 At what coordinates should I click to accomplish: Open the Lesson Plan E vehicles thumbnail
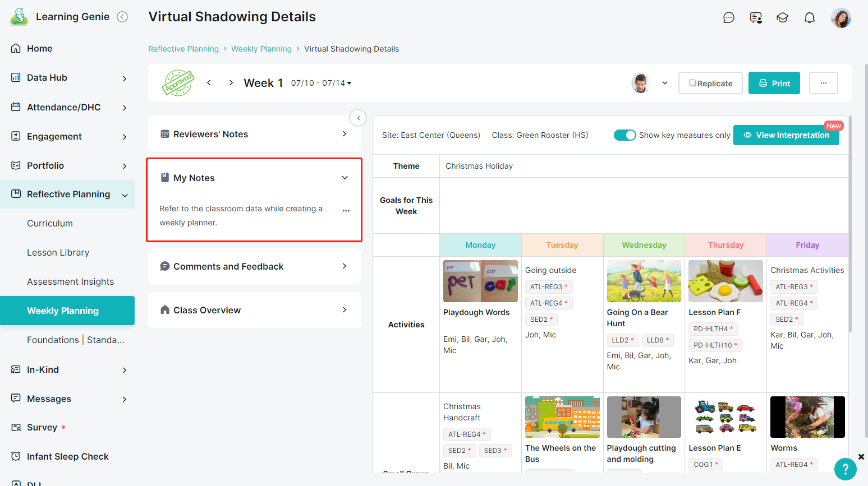(x=725, y=417)
